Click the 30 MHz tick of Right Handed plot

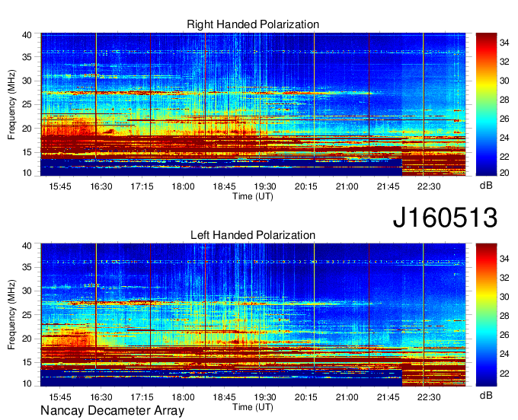pyautogui.click(x=27, y=81)
